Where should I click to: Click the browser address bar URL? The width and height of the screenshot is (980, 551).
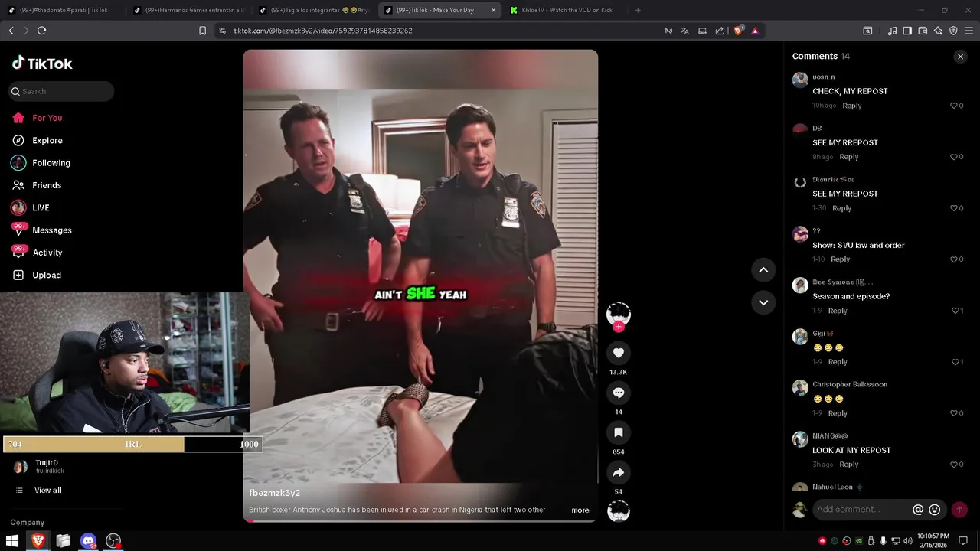coord(323,31)
